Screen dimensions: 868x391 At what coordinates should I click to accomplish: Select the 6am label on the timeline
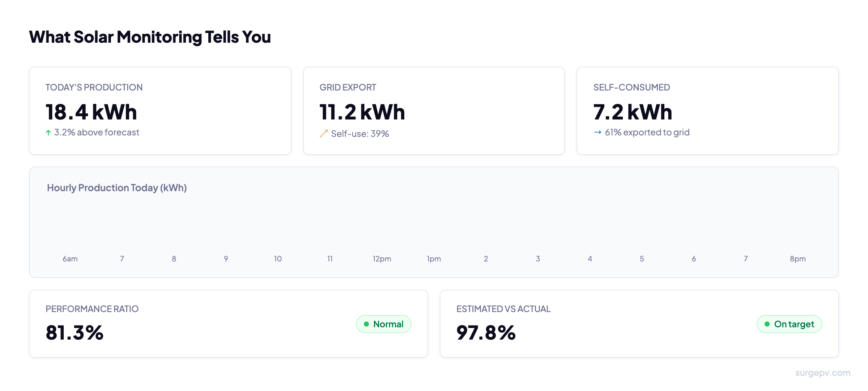click(70, 258)
